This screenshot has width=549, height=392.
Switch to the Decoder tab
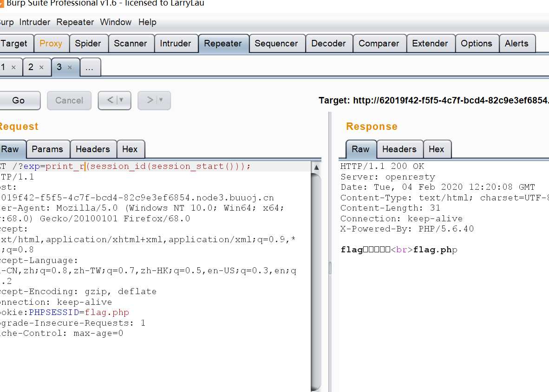click(x=328, y=43)
